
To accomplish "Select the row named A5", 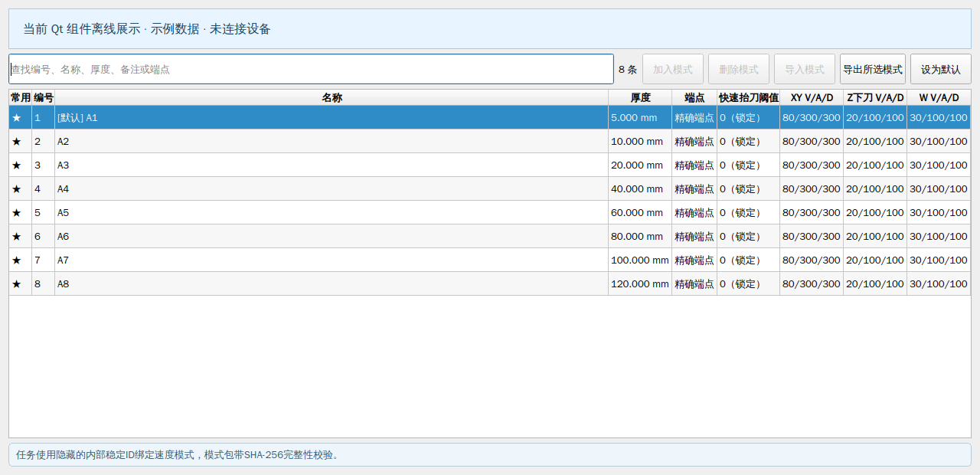I will pos(490,213).
